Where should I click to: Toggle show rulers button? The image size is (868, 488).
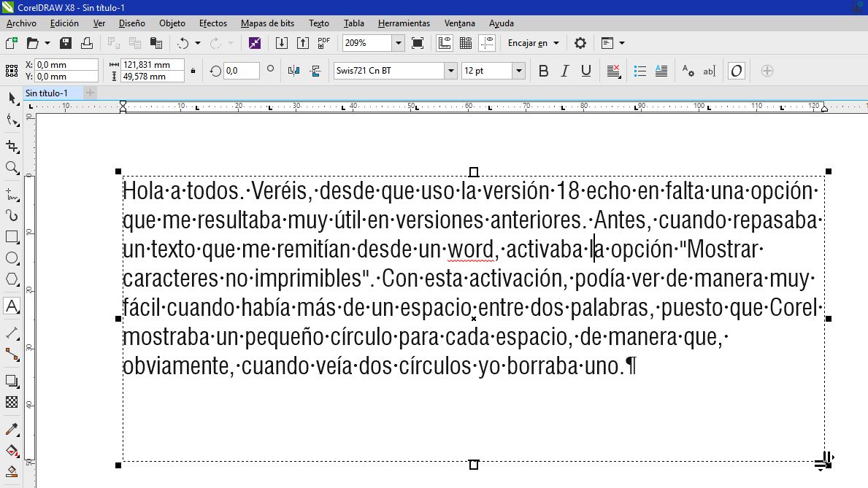pyautogui.click(x=444, y=43)
